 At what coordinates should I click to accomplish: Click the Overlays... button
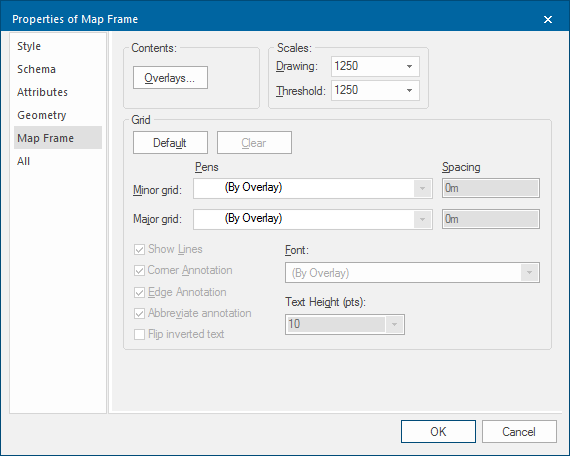point(170,77)
